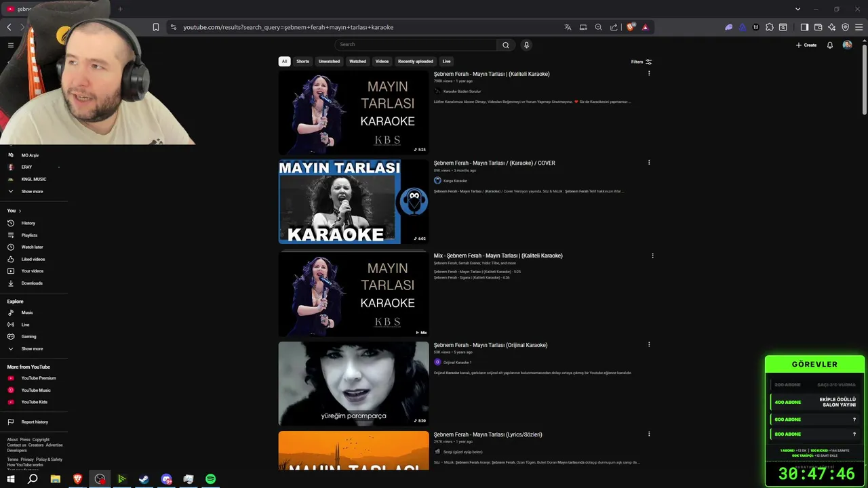The width and height of the screenshot is (868, 488).
Task: Select the Watched filter chip
Action: pos(357,62)
